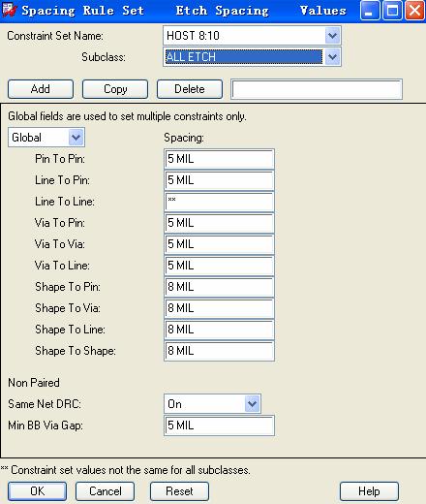Click the Add button
Viewport: 426px width, 504px height.
41,89
